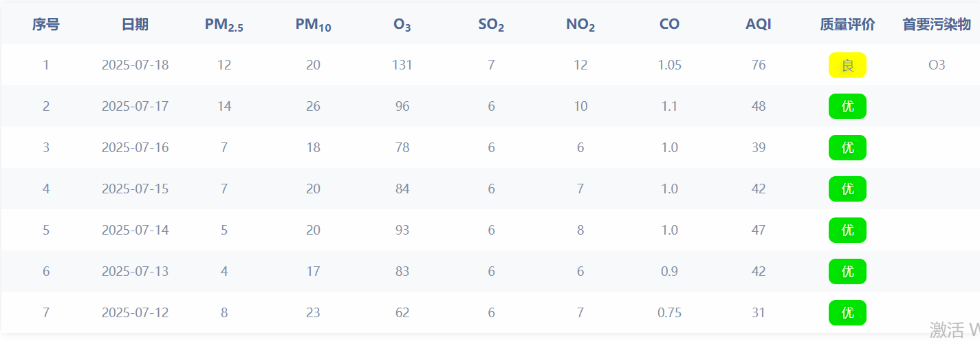Screen dimensions: 980x342
Task: Select the 日期 column header
Action: pyautogui.click(x=135, y=25)
